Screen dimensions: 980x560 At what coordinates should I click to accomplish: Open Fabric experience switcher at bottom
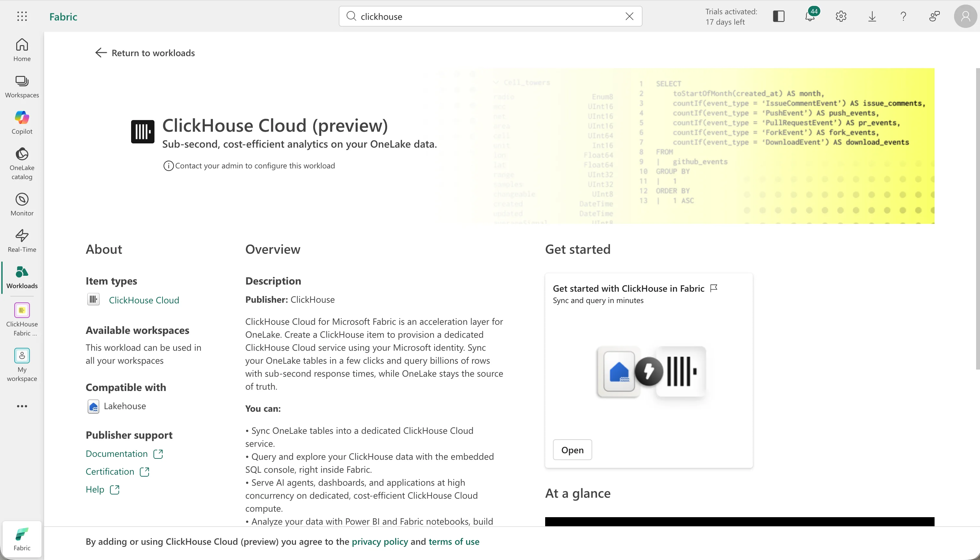tap(22, 539)
